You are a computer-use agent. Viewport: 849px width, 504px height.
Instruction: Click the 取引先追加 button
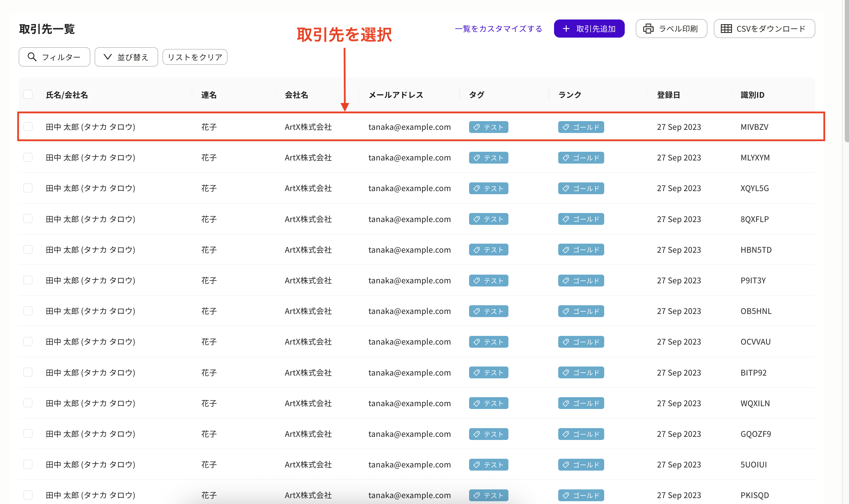coord(589,29)
